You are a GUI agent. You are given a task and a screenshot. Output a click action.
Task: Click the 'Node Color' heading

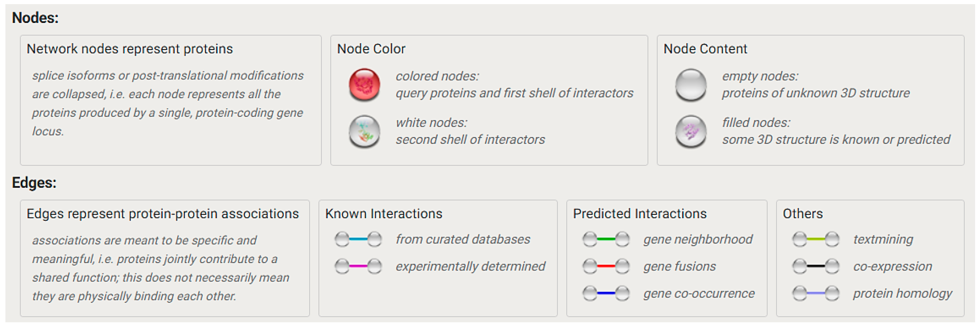pyautogui.click(x=371, y=49)
